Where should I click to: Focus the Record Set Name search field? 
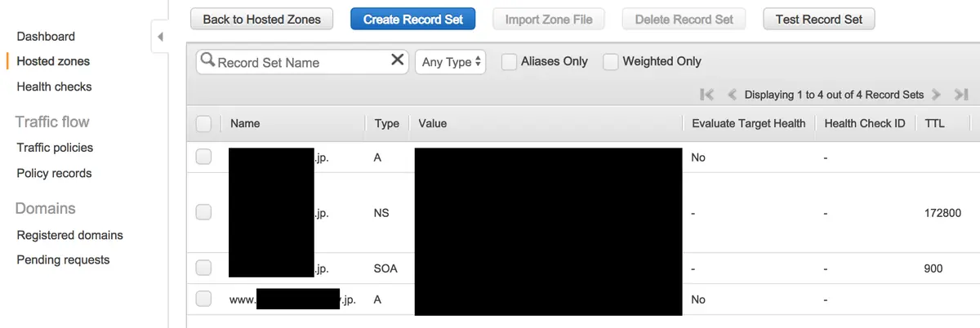pyautogui.click(x=302, y=62)
